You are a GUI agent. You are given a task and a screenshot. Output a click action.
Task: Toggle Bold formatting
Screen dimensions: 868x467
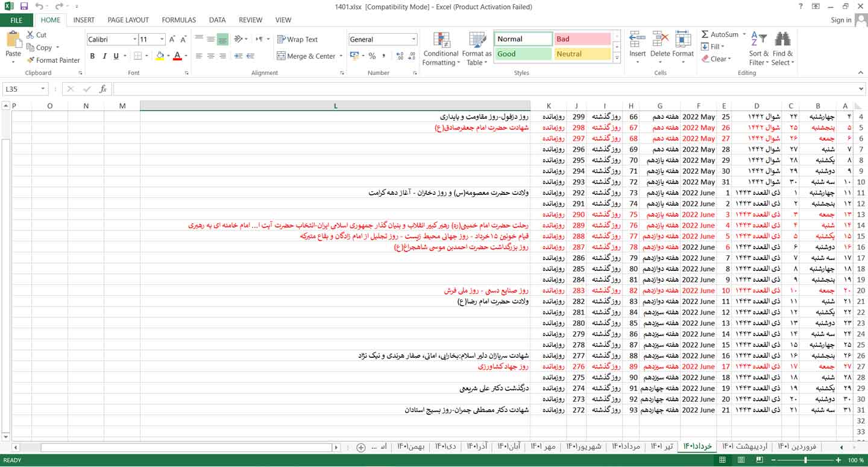(92, 56)
